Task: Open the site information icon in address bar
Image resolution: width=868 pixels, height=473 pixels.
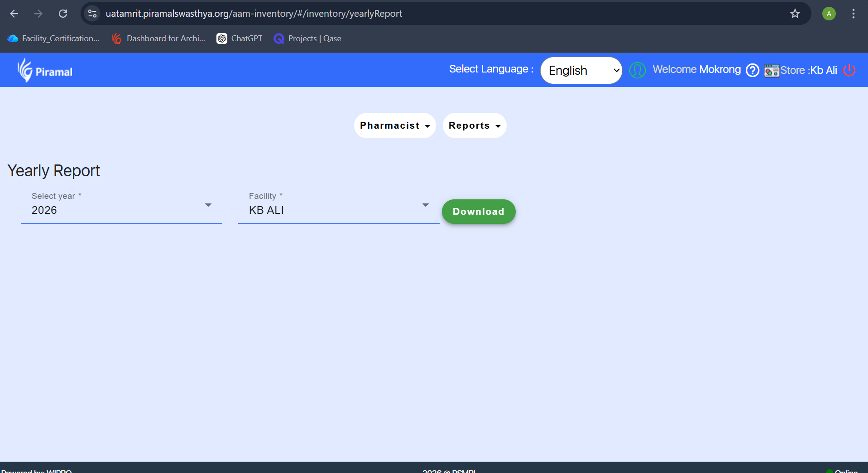Action: click(x=92, y=14)
